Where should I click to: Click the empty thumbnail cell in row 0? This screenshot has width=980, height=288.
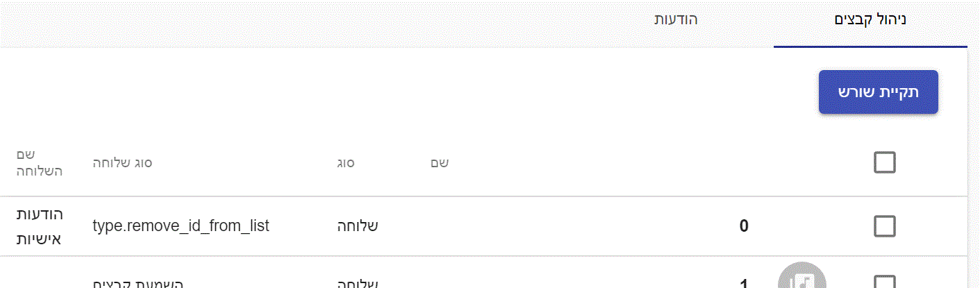[802, 226]
